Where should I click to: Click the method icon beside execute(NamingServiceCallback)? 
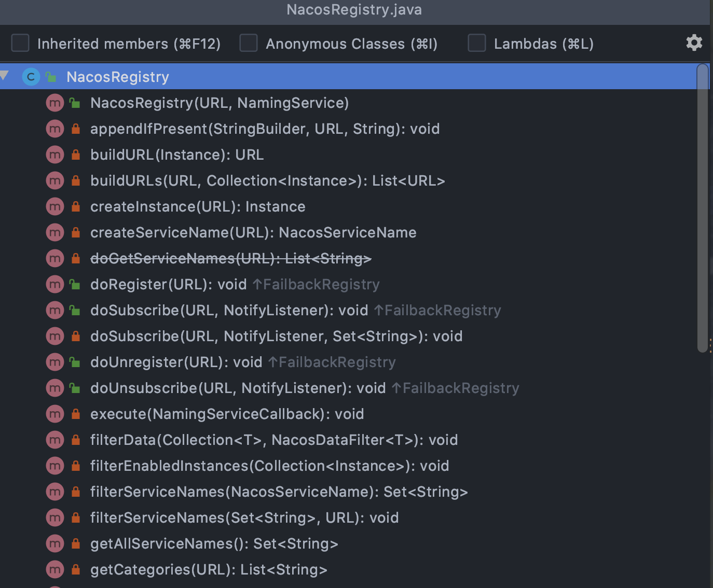pyautogui.click(x=54, y=414)
